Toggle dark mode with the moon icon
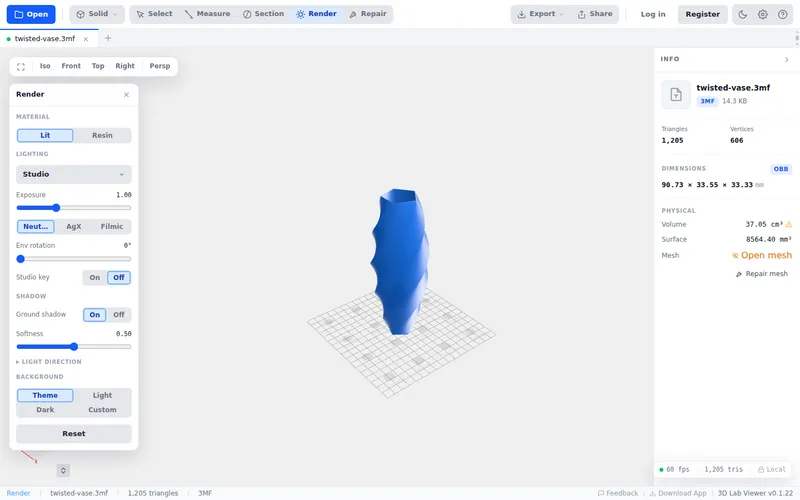The width and height of the screenshot is (800, 500). click(743, 14)
